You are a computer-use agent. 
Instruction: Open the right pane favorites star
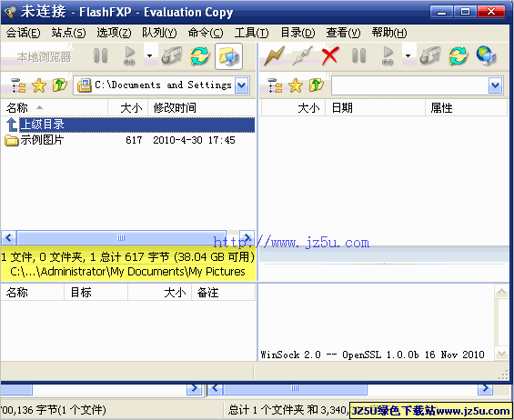click(x=296, y=85)
